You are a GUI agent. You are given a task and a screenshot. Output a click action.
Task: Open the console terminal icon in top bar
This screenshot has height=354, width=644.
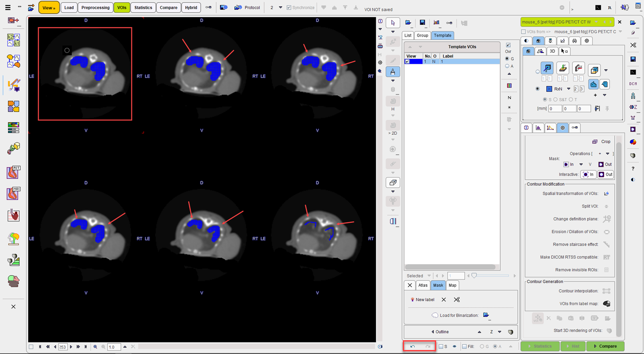click(x=598, y=8)
